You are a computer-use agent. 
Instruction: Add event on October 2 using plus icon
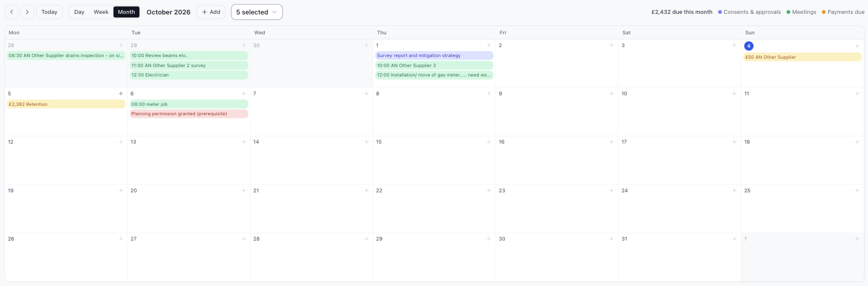click(612, 45)
